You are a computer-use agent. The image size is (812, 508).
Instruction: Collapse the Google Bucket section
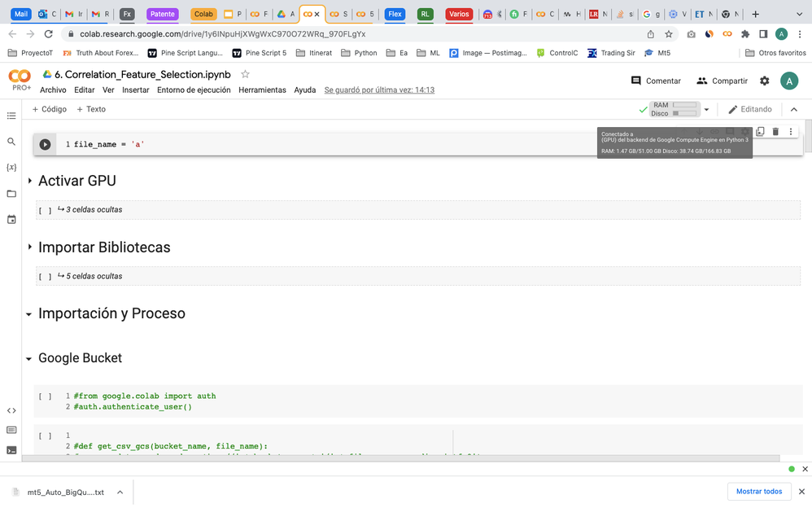tap(29, 359)
